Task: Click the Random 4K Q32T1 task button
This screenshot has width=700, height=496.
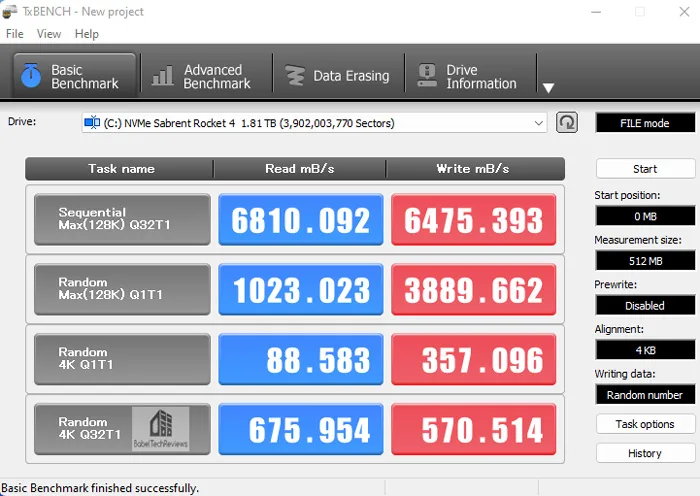Action: (x=122, y=429)
